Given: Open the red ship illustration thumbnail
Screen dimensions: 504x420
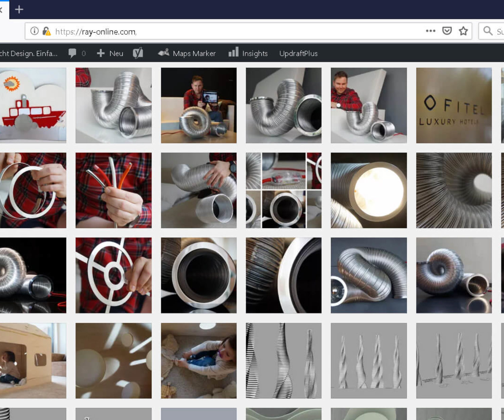Looking at the screenshot, I should pos(33,106).
